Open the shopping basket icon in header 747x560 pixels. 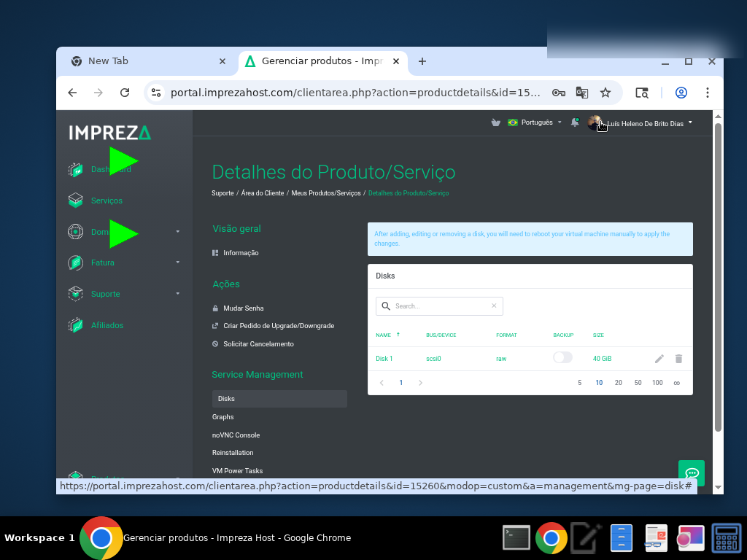(495, 122)
